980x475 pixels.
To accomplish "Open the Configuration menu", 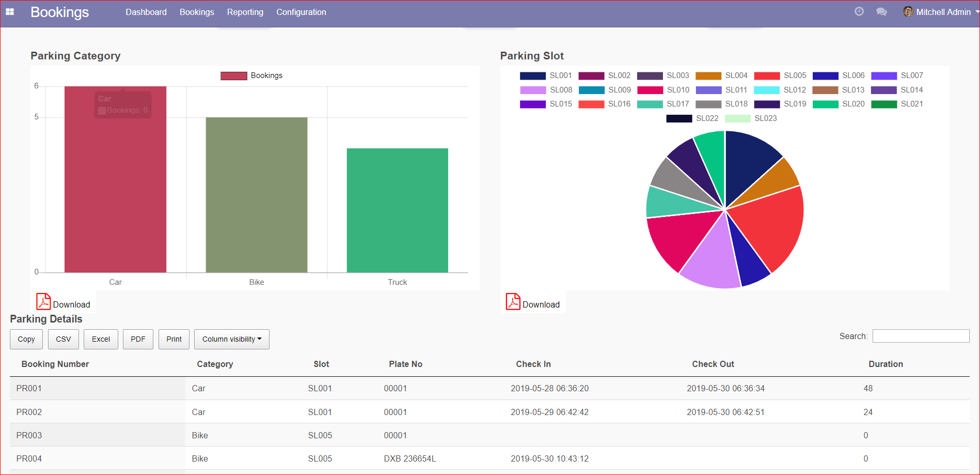I will coord(301,12).
